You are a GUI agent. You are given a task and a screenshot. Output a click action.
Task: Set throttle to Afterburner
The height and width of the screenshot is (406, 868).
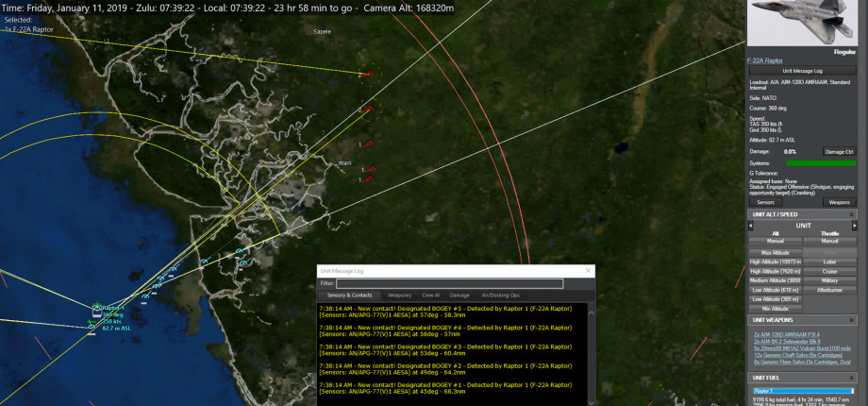point(830,290)
